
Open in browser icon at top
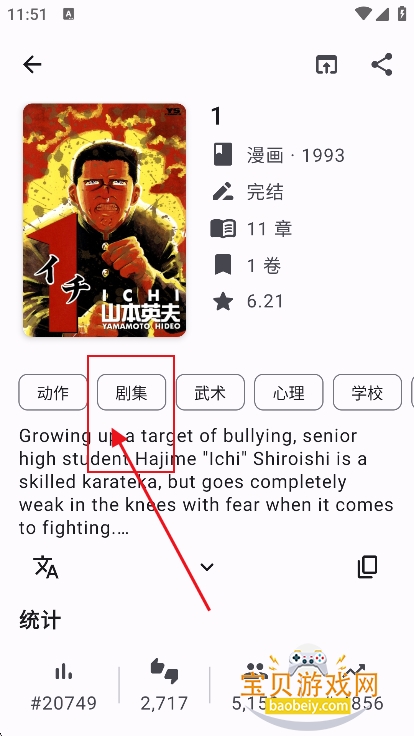pos(326,64)
